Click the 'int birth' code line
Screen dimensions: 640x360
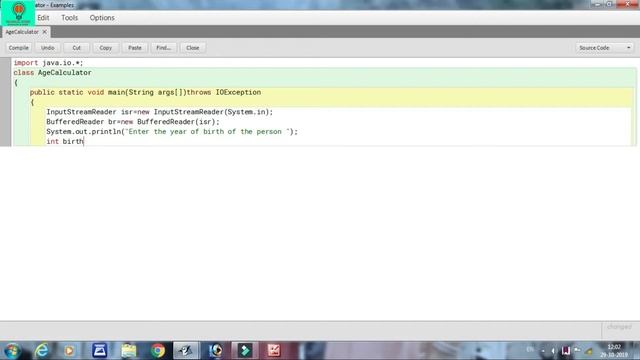(x=65, y=141)
